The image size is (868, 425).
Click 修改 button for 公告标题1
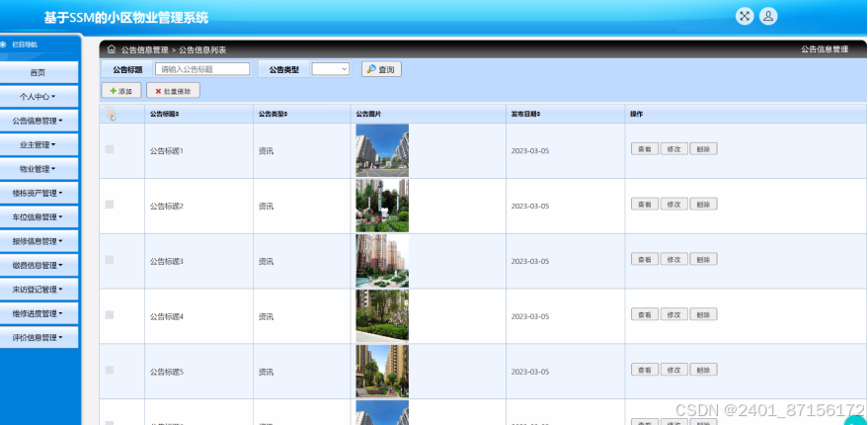point(673,149)
